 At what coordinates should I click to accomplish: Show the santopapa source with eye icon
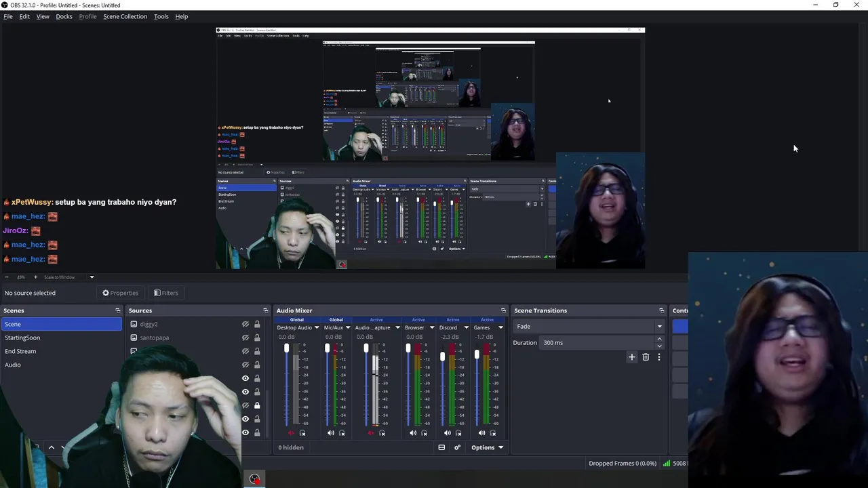tap(245, 338)
